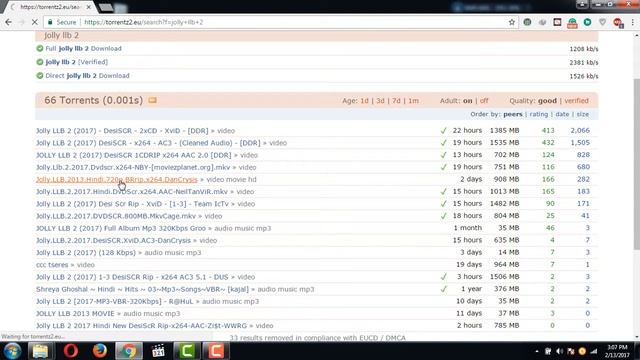Filter torrent age to 1m
This screenshot has width=640, height=360.
pyautogui.click(x=413, y=101)
